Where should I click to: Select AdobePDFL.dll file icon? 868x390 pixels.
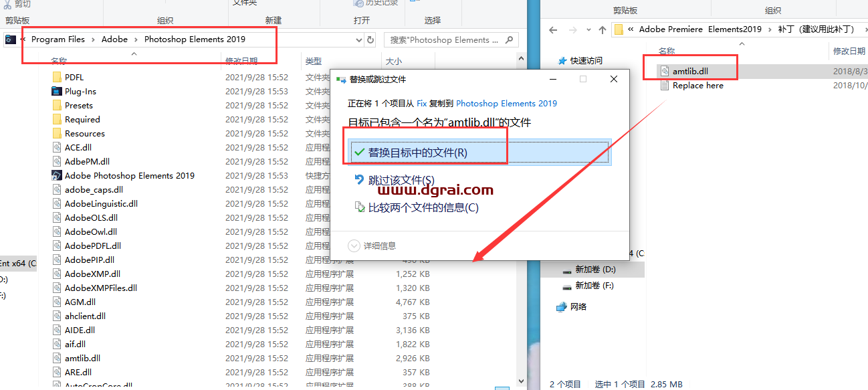click(57, 246)
